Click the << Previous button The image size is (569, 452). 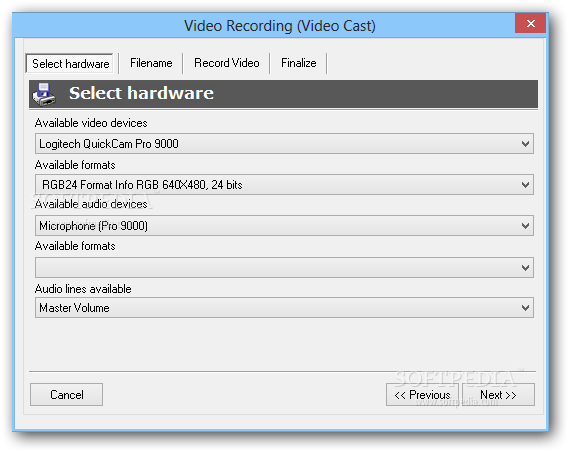[x=422, y=394]
